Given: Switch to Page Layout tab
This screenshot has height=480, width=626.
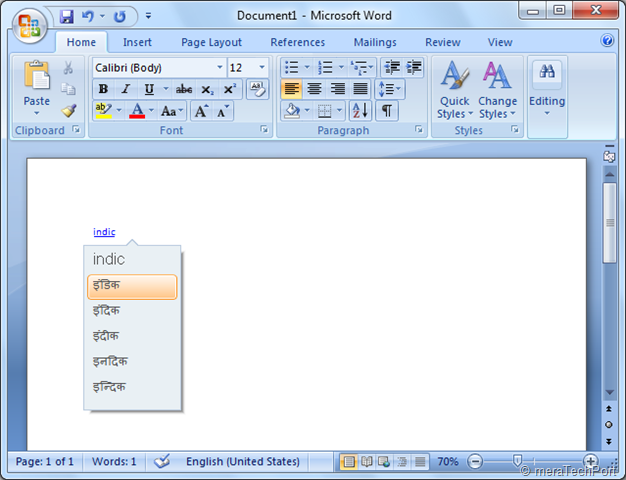Looking at the screenshot, I should (211, 42).
